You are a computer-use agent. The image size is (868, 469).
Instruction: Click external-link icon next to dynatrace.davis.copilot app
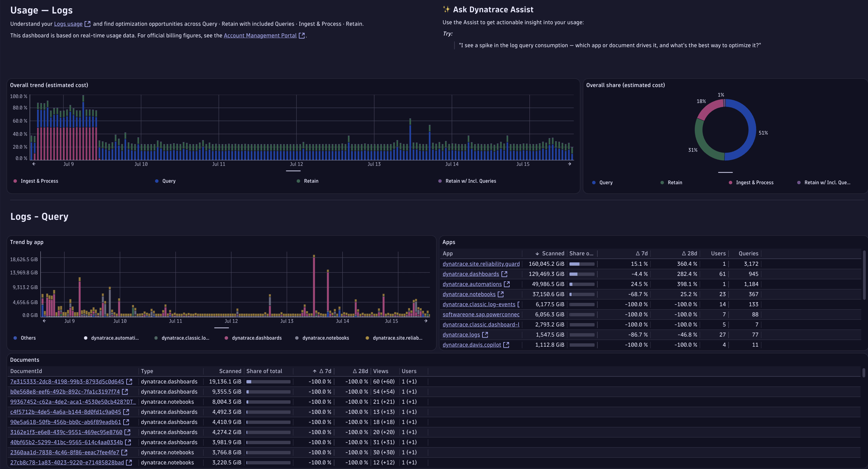506,345
